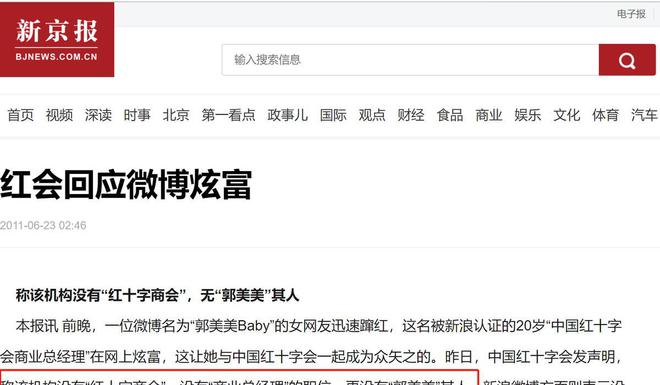The width and height of the screenshot is (660, 385).
Task: Select 体育 sports section
Action: coord(605,114)
